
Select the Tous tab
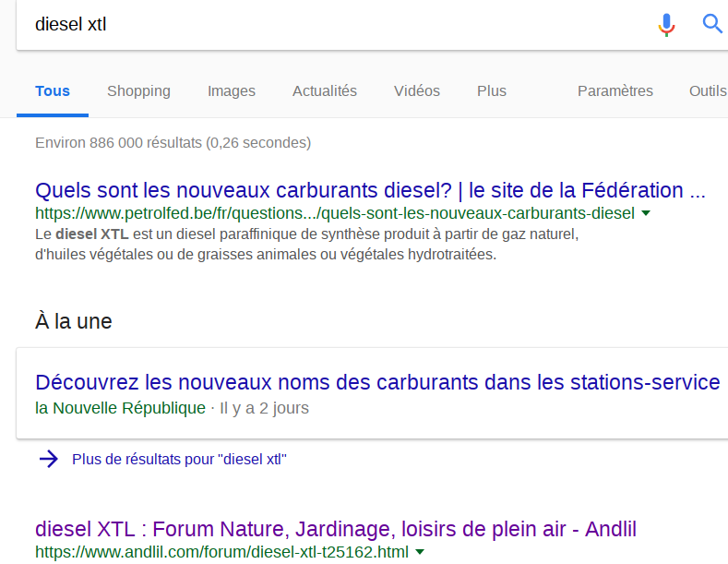(x=53, y=90)
